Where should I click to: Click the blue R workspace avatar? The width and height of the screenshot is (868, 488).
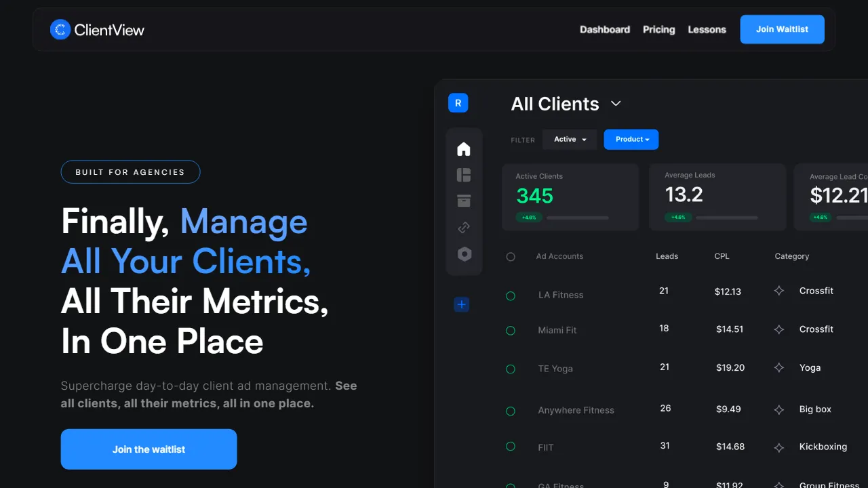458,103
